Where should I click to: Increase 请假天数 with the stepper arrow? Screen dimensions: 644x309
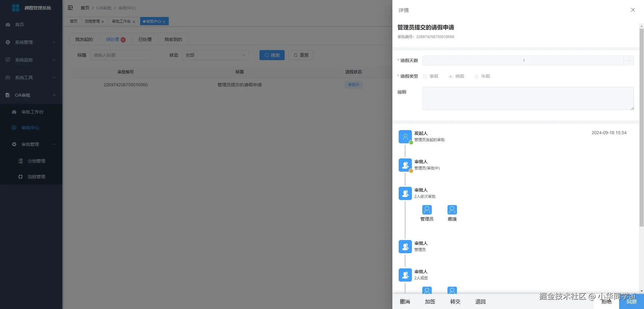[x=629, y=58]
